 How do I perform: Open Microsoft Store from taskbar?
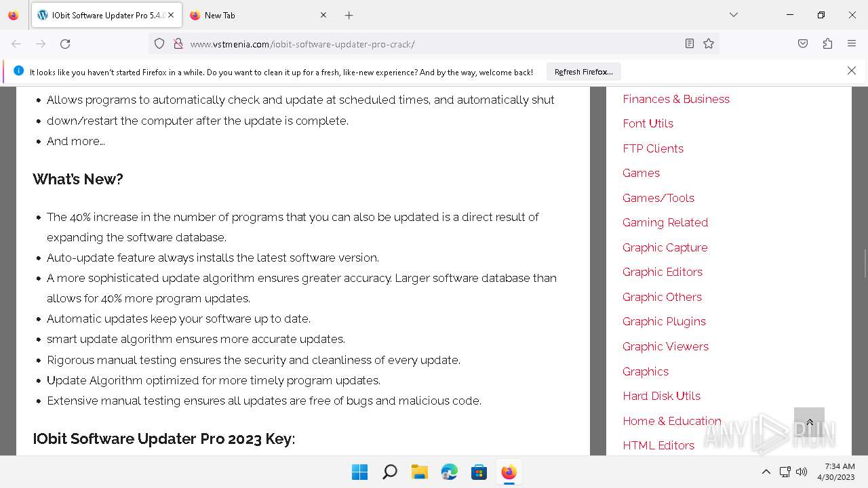[x=479, y=472]
